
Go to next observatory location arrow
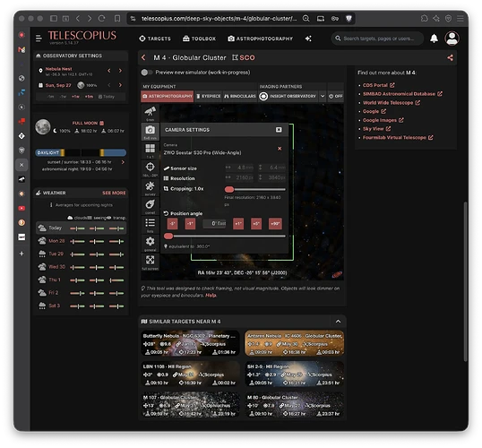pyautogui.click(x=120, y=71)
